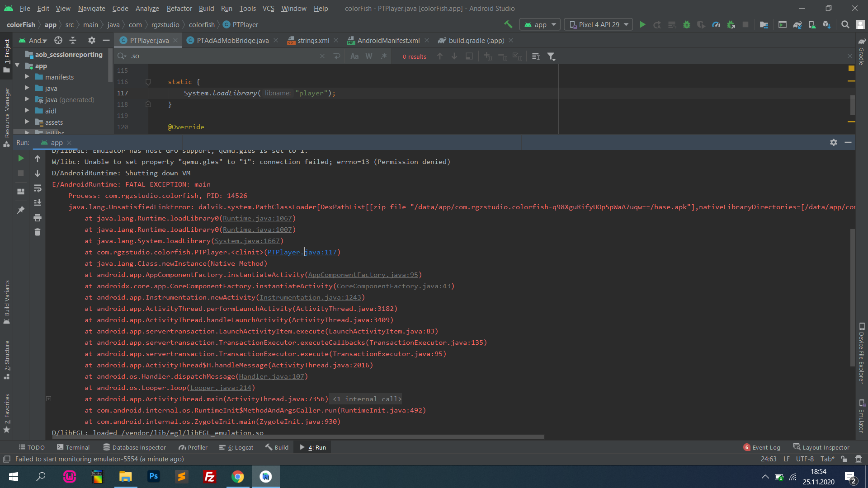Click the Debug app bug icon

pyautogui.click(x=686, y=25)
